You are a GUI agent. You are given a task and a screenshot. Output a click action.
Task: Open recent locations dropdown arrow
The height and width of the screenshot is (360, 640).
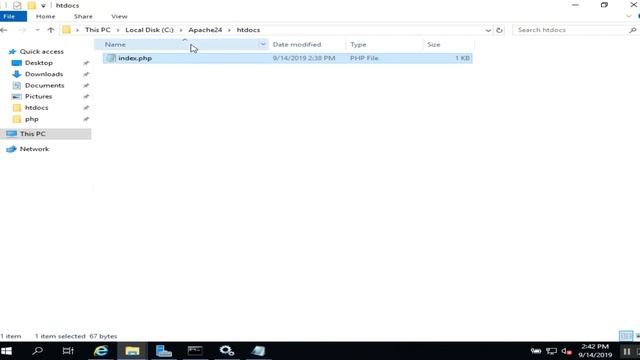(x=37, y=30)
